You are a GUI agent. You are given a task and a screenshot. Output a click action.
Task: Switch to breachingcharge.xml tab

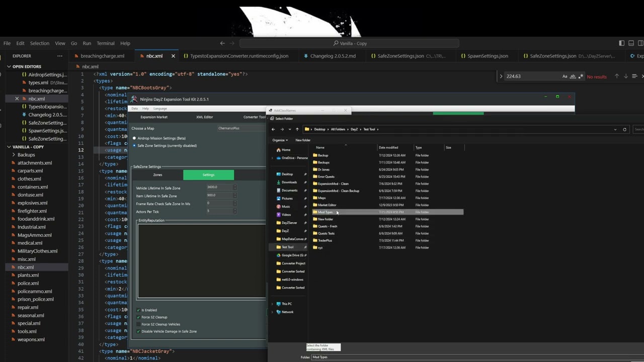(103, 56)
